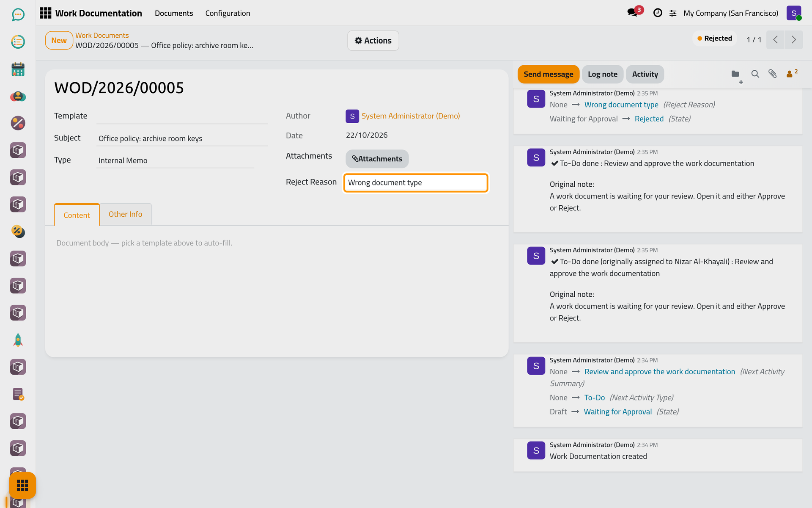812x508 pixels.
Task: Click Log note button
Action: (x=603, y=74)
